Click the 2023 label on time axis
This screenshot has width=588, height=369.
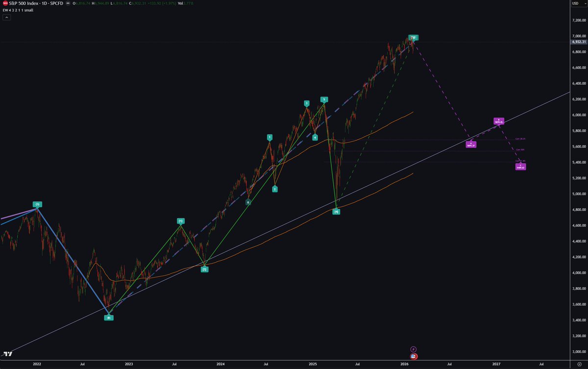129,365
